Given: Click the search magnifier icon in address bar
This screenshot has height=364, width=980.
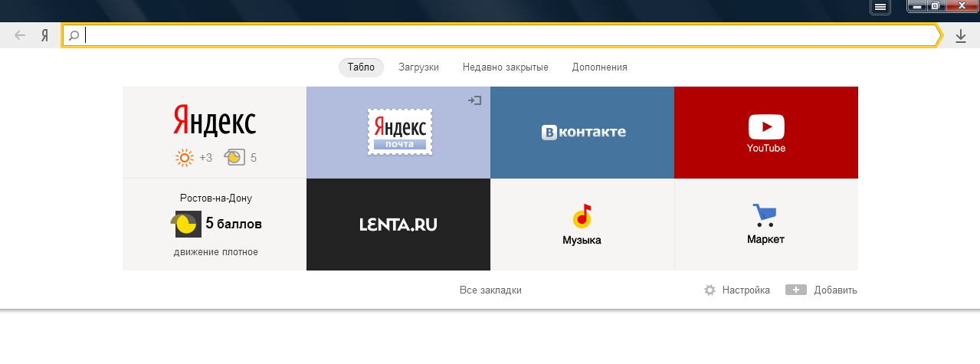Looking at the screenshot, I should [74, 35].
